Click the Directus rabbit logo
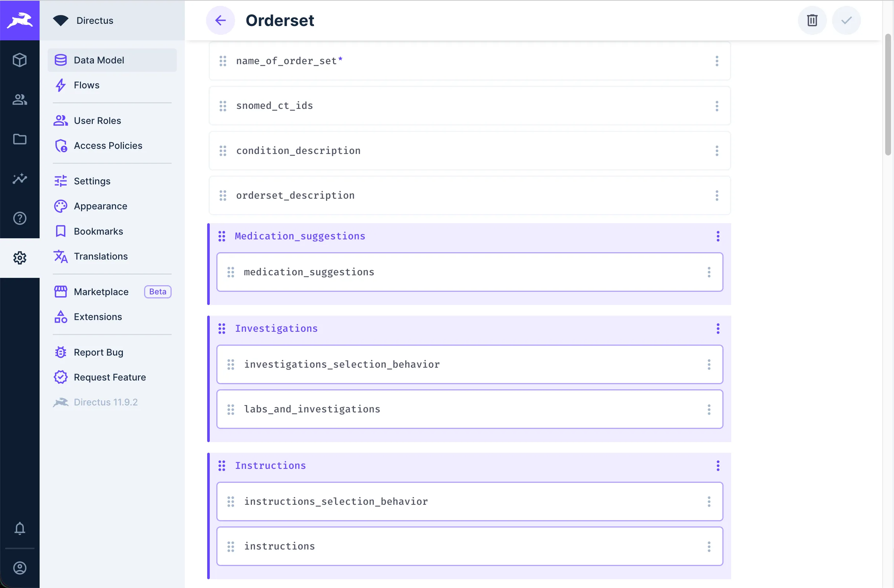 [19, 20]
